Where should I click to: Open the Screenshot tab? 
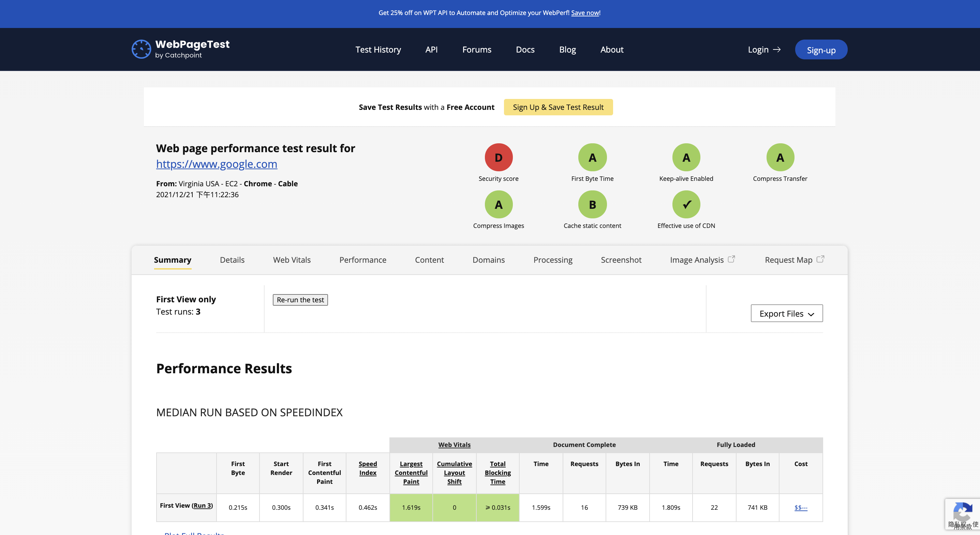tap(621, 260)
